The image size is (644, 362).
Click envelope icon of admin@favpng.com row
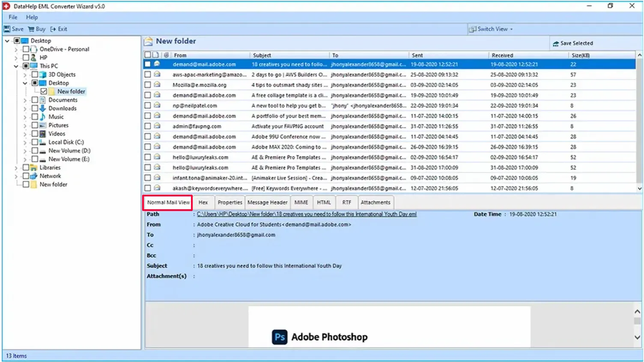[157, 126]
